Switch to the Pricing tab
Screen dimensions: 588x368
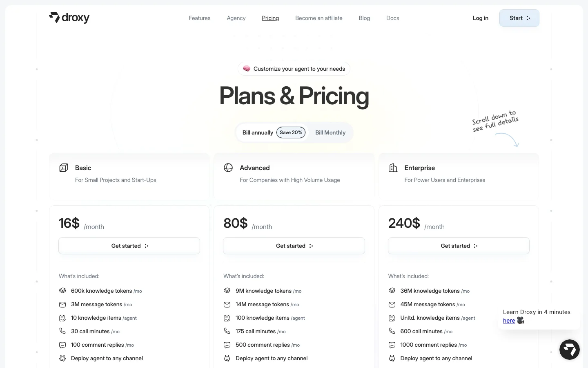click(270, 18)
